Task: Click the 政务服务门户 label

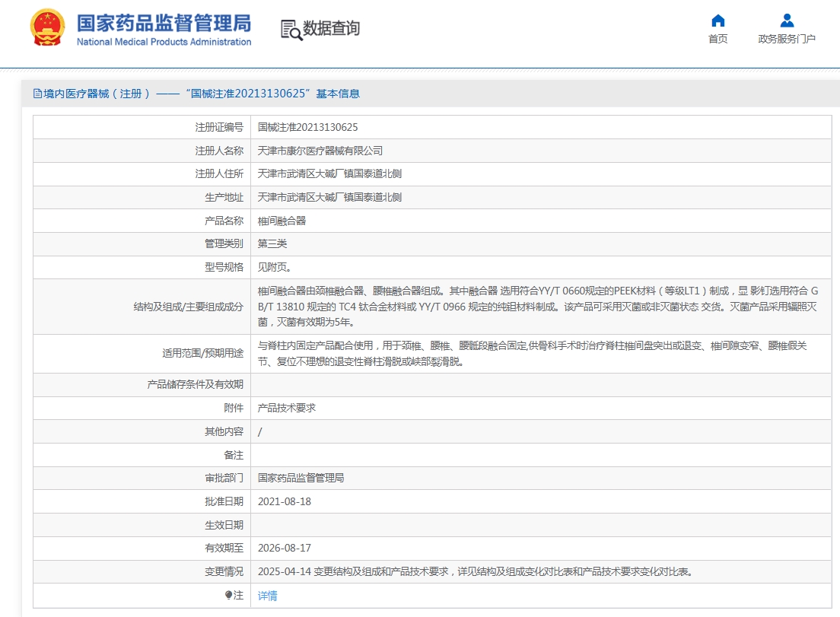Action: click(787, 39)
